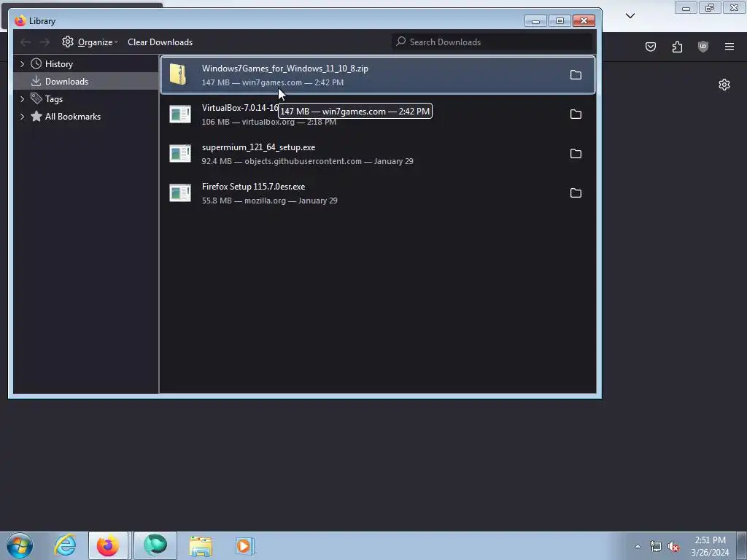The width and height of the screenshot is (747, 560).
Task: Focus the Search Downloads field
Action: [x=492, y=42]
